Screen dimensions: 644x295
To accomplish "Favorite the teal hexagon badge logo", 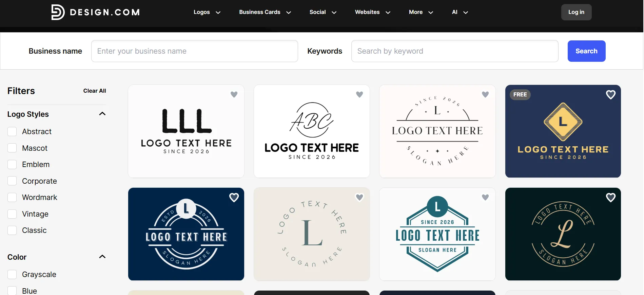I will 485,197.
